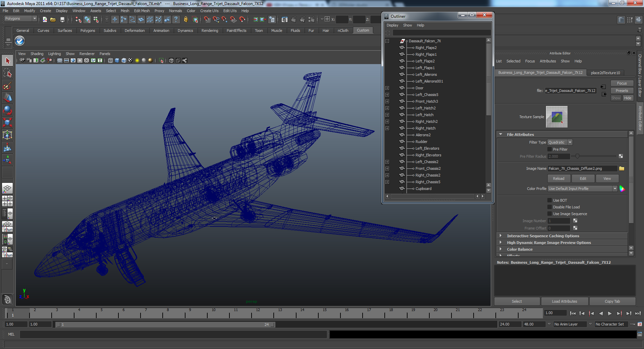Click the Pre Filter Radius slider

594,156
